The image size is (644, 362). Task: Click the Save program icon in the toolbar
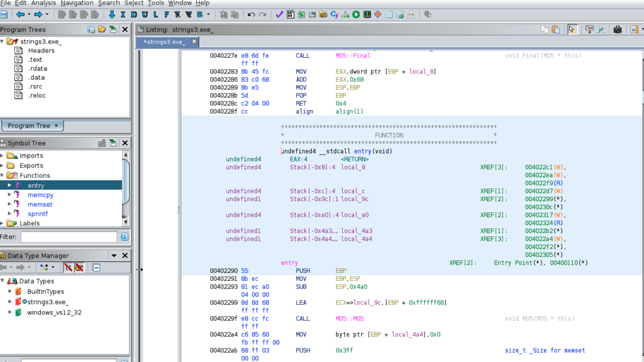click(x=4, y=15)
